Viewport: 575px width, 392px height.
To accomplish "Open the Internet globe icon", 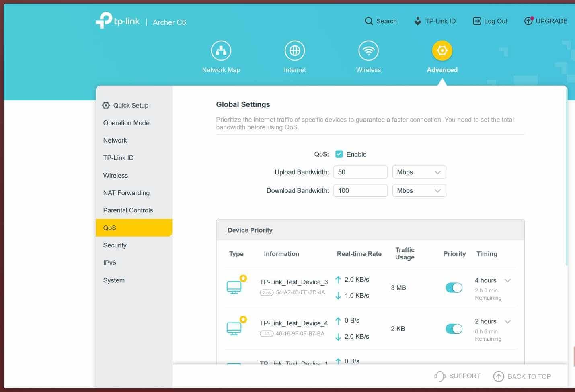I will [x=295, y=51].
